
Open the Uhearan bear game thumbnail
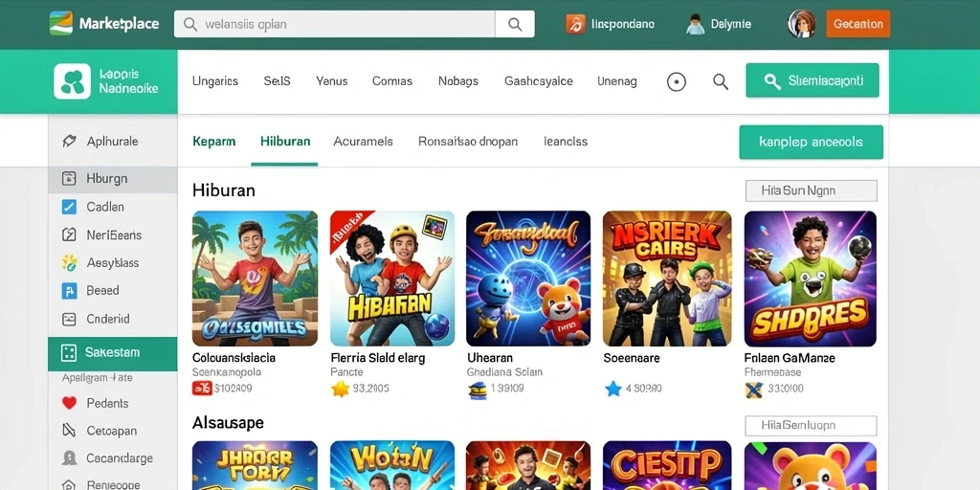pos(528,278)
